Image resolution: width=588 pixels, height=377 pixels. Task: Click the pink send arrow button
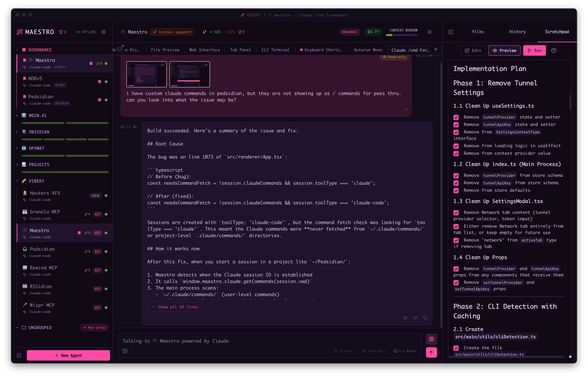431,352
